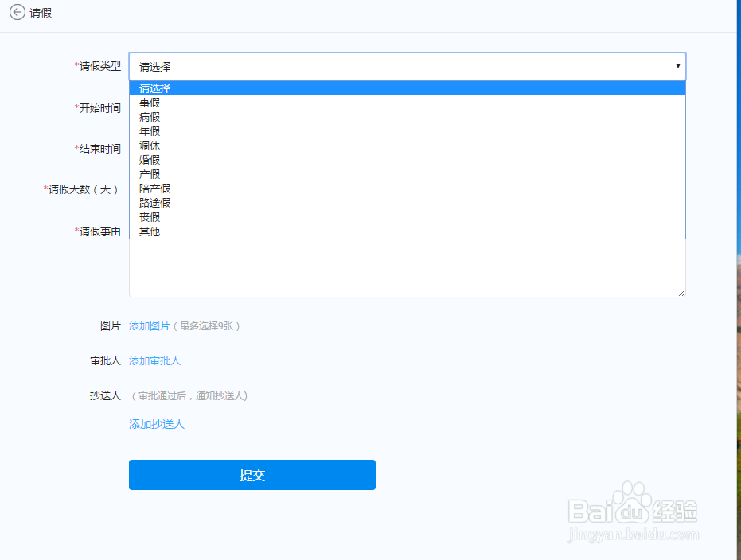Submit the form with 提交 button

pyautogui.click(x=252, y=475)
